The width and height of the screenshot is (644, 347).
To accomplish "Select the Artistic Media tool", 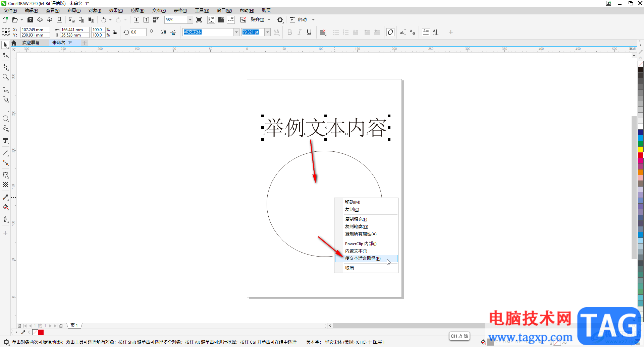I will coord(5,99).
